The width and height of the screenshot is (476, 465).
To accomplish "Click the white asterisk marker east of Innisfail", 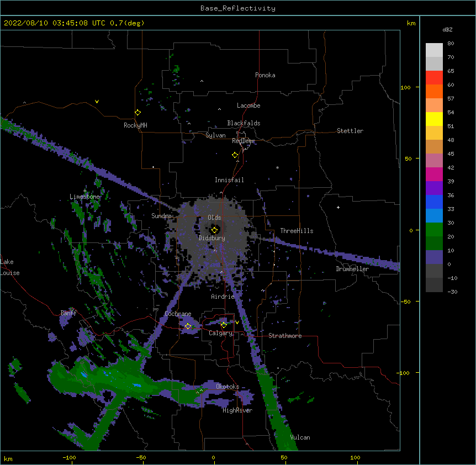I will [x=277, y=167].
